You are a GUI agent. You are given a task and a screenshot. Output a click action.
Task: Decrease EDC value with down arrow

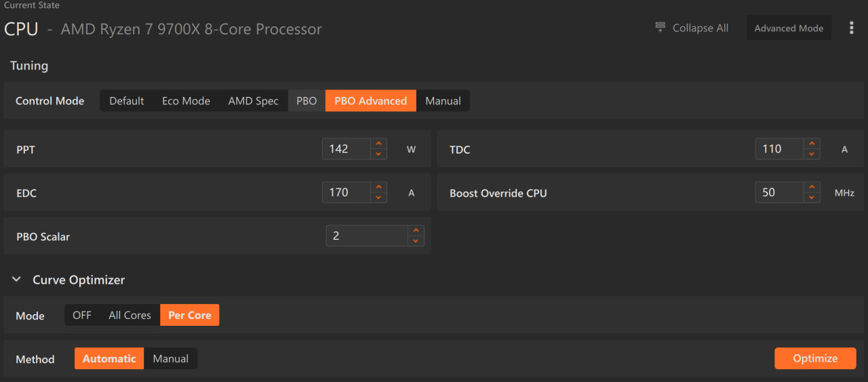378,197
